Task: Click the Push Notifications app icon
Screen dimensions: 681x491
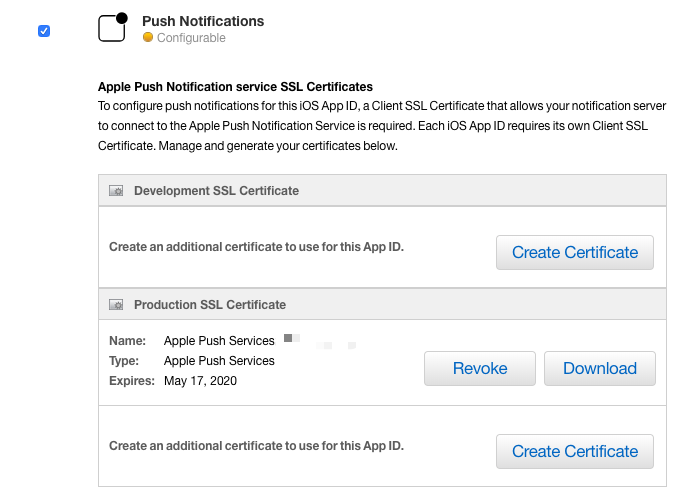Action: [112, 28]
